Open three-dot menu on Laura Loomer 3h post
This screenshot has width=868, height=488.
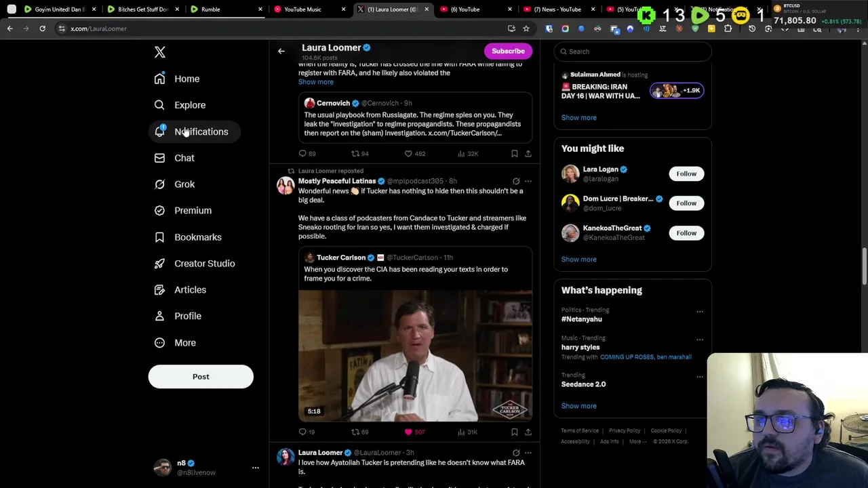pyautogui.click(x=528, y=453)
